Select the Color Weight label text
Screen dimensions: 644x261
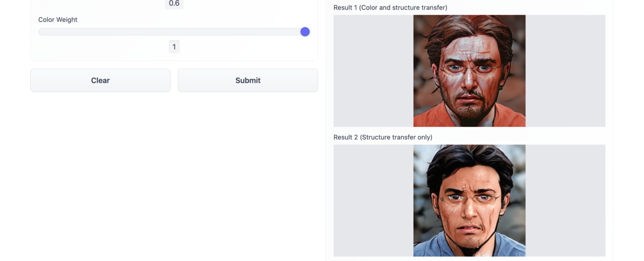(x=58, y=20)
